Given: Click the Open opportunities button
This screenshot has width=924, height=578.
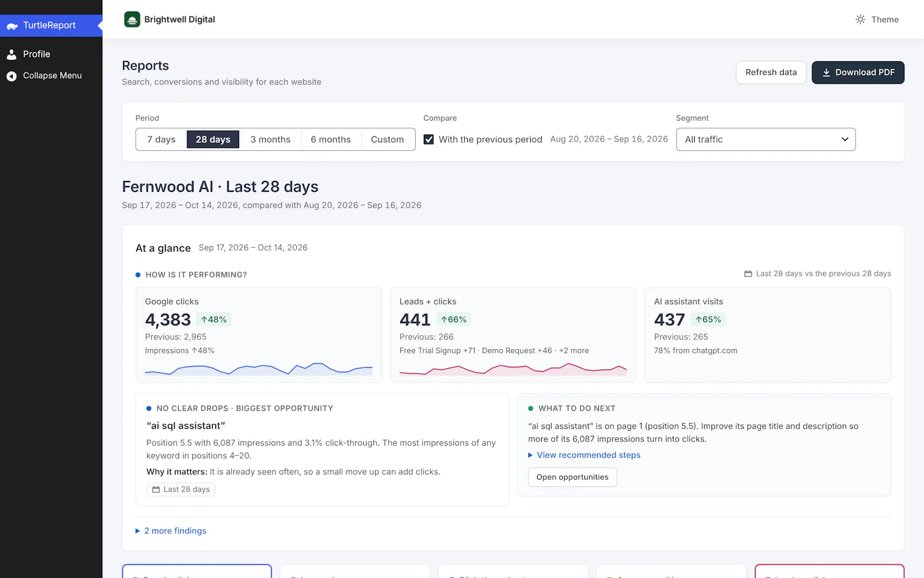Looking at the screenshot, I should point(572,477).
